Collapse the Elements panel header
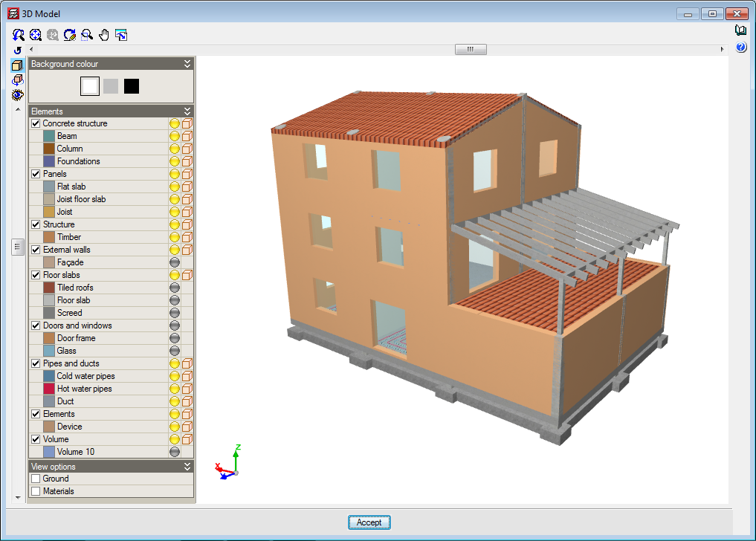The height and width of the screenshot is (541, 756). click(x=187, y=111)
